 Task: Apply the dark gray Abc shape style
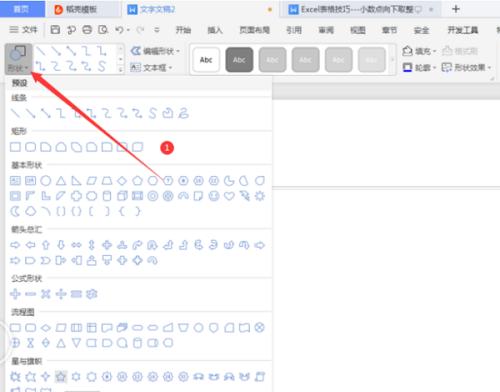pyautogui.click(x=239, y=60)
